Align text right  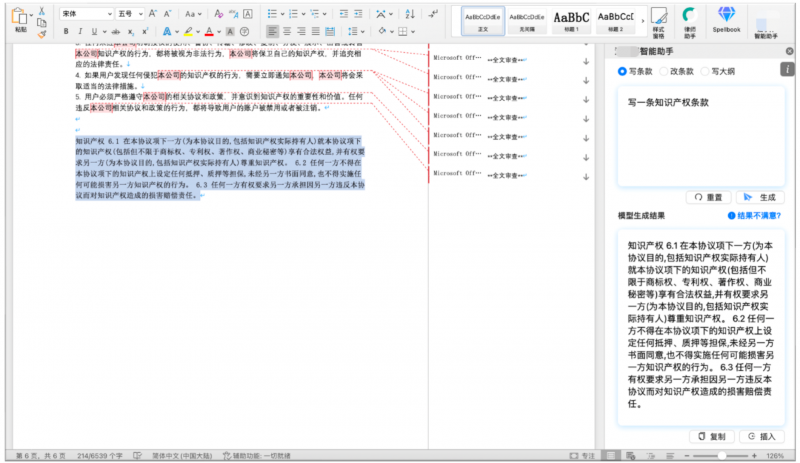pyautogui.click(x=302, y=32)
